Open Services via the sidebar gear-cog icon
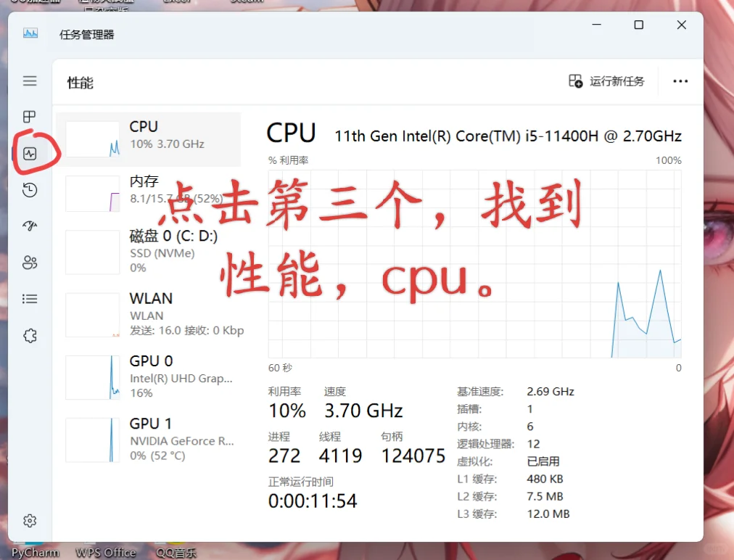This screenshot has width=734, height=560. 30,335
